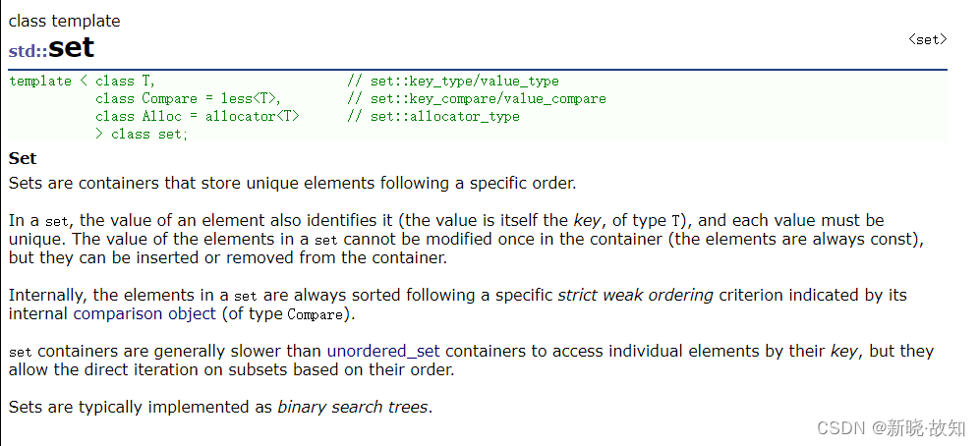The height and width of the screenshot is (446, 980).
Task: Click the "// set::key_compare/value_compare" comment
Action: [x=477, y=98]
